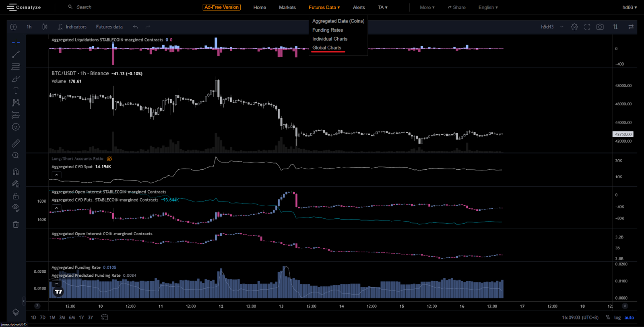Image resolution: width=644 pixels, height=327 pixels.
Task: Set range to 6M
Action: pos(72,318)
